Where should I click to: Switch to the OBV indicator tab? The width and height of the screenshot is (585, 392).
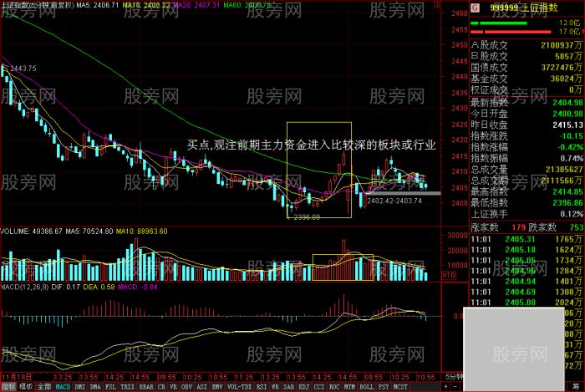[x=187, y=387]
